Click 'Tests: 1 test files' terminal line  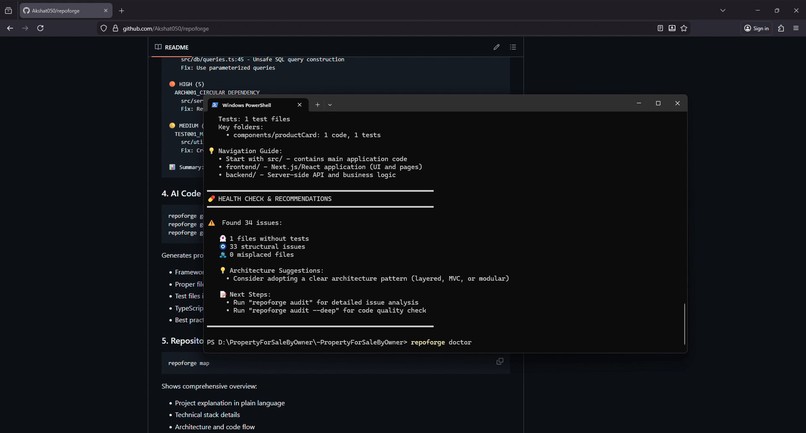[254, 119]
